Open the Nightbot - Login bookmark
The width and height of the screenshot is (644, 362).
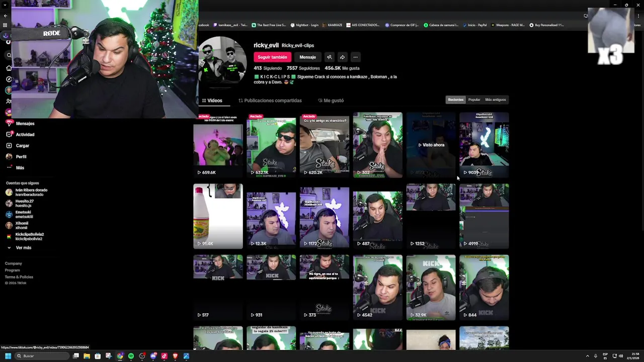point(304,25)
